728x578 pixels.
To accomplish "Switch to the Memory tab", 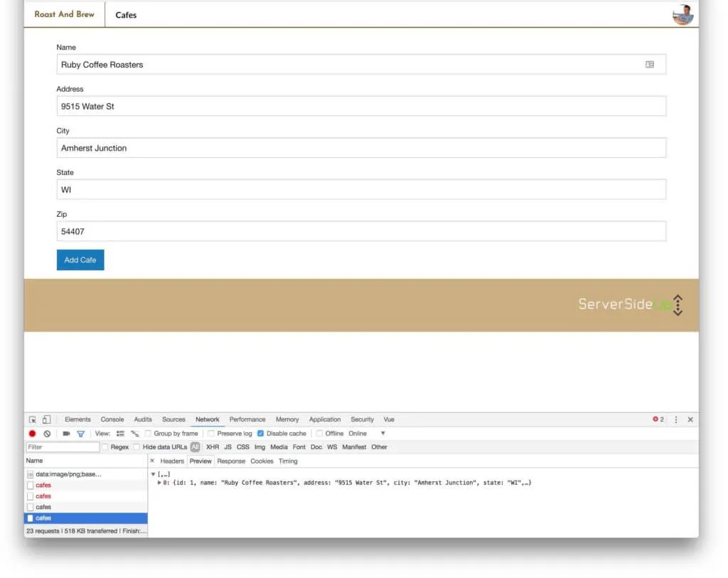I will 287,419.
